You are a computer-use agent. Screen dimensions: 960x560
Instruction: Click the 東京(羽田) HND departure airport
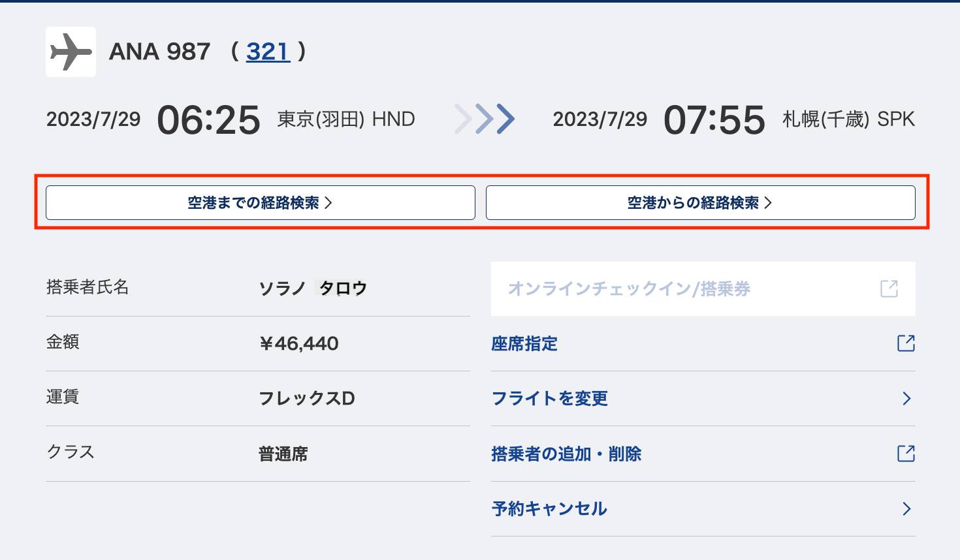click(346, 119)
